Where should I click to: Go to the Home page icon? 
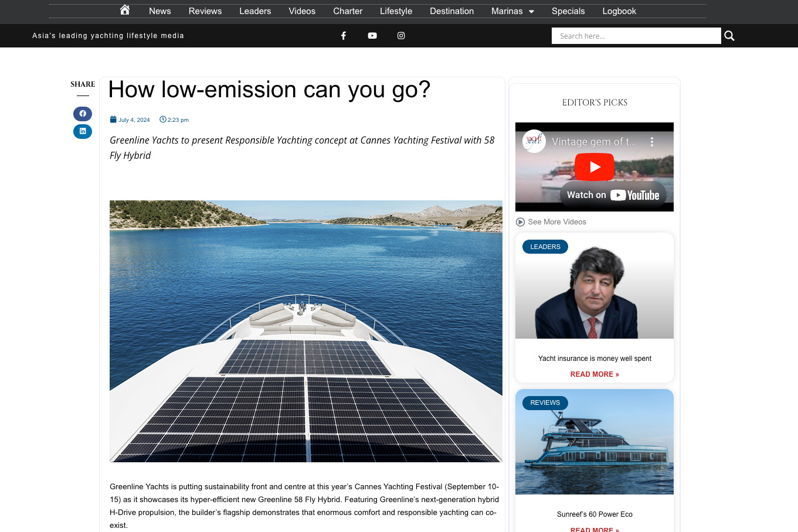[x=125, y=10]
